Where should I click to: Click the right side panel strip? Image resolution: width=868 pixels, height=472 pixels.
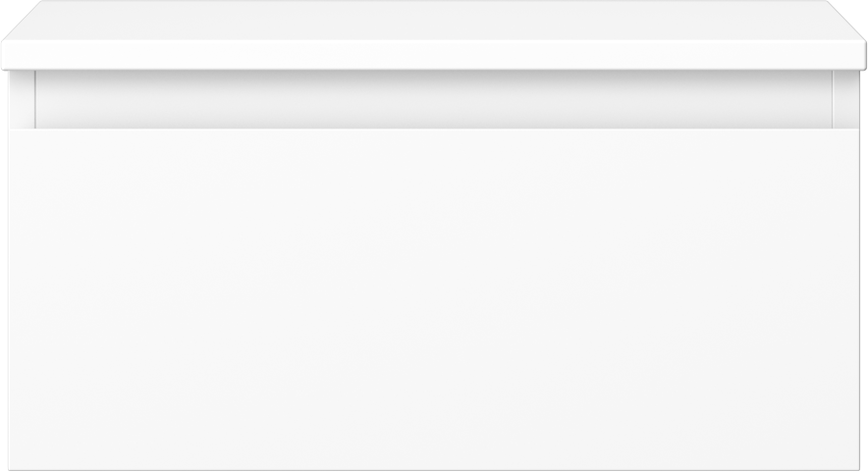pyautogui.click(x=845, y=100)
